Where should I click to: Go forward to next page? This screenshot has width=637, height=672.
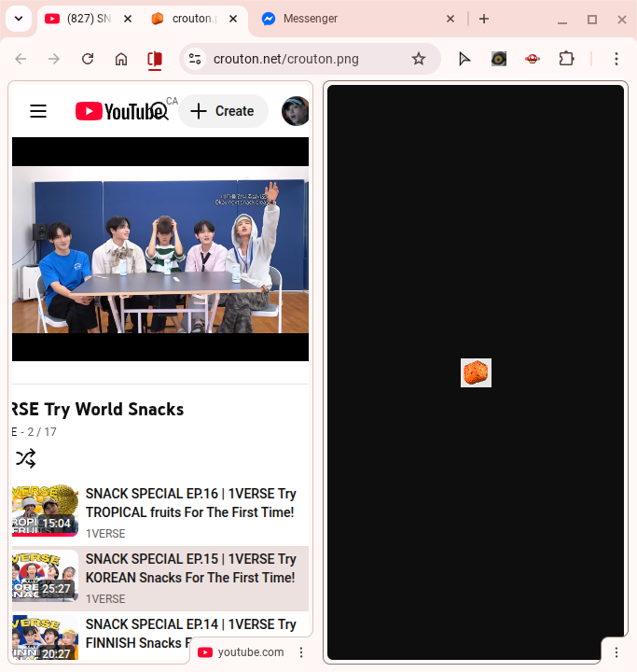pos(54,59)
